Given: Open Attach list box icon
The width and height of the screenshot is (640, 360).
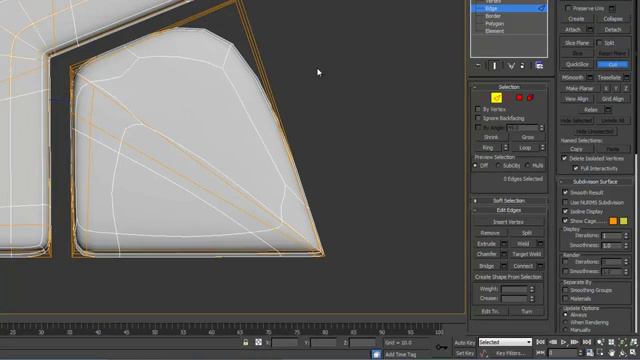Looking at the screenshot, I should [590, 29].
